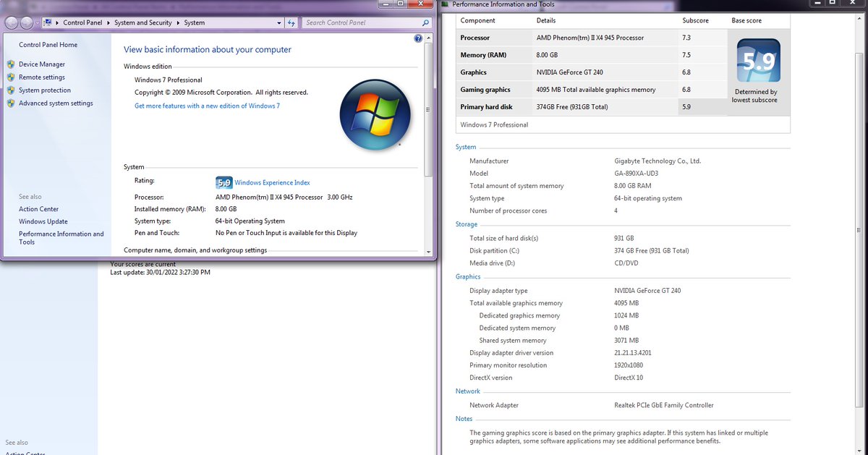Click the GA-890XA-UD3 model value
This screenshot has height=455, width=868.
637,174
